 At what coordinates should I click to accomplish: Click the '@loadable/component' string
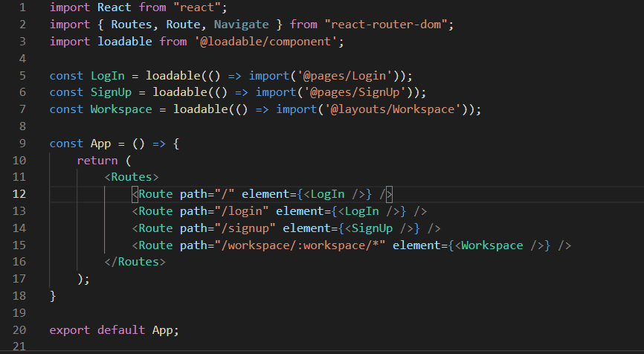[x=265, y=42]
